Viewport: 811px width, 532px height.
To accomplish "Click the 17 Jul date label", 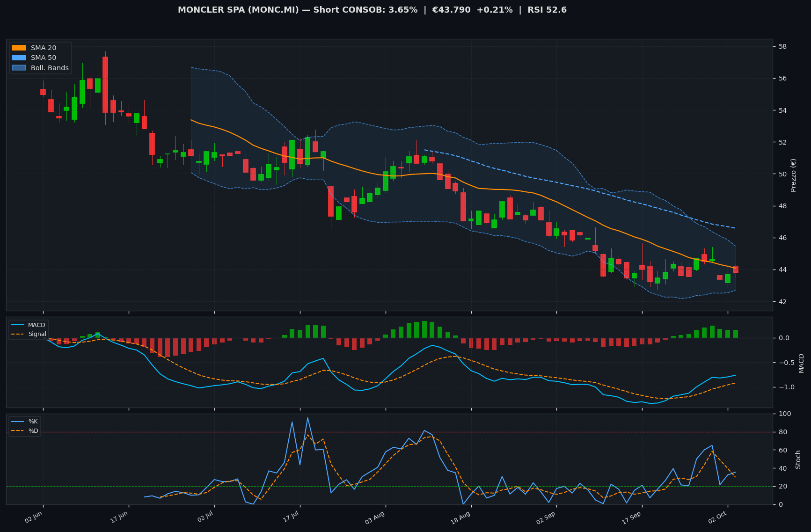I will click(x=291, y=517).
